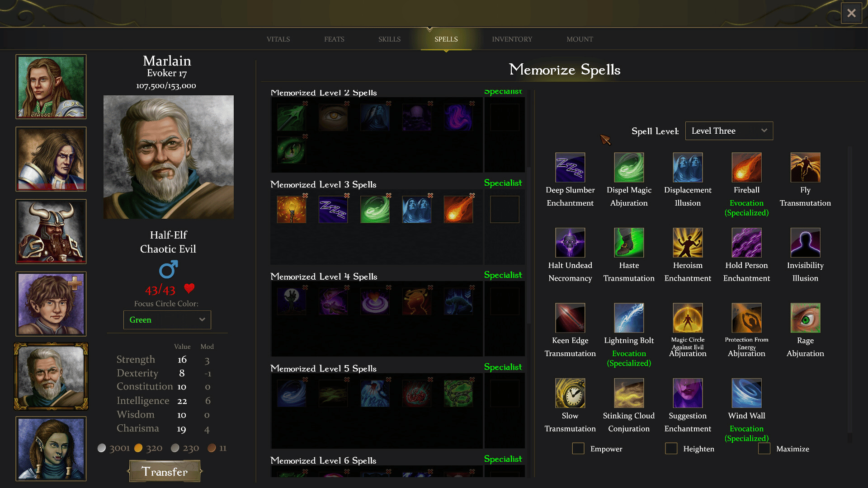Enable the Empower checkbox
Screen dimensions: 868x488
(578, 449)
